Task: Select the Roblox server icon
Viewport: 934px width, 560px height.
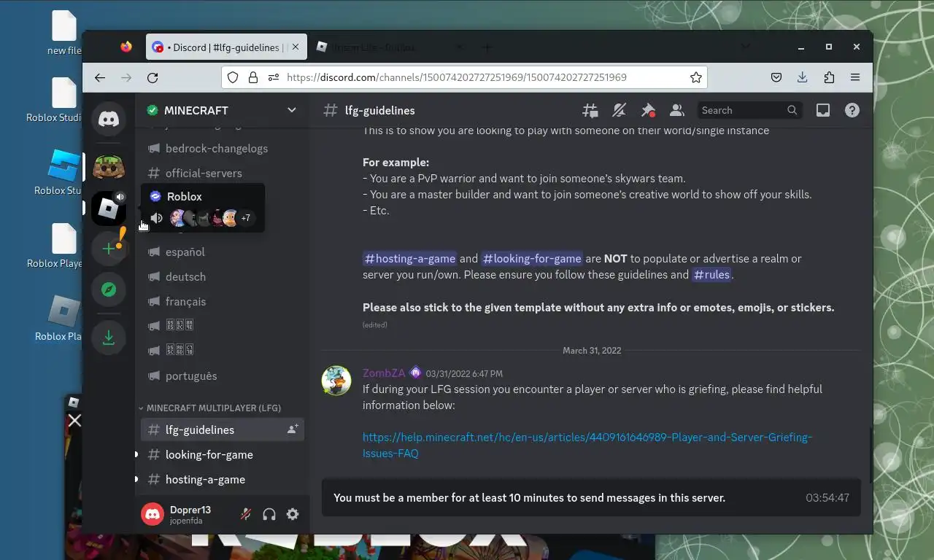Action: coord(109,209)
